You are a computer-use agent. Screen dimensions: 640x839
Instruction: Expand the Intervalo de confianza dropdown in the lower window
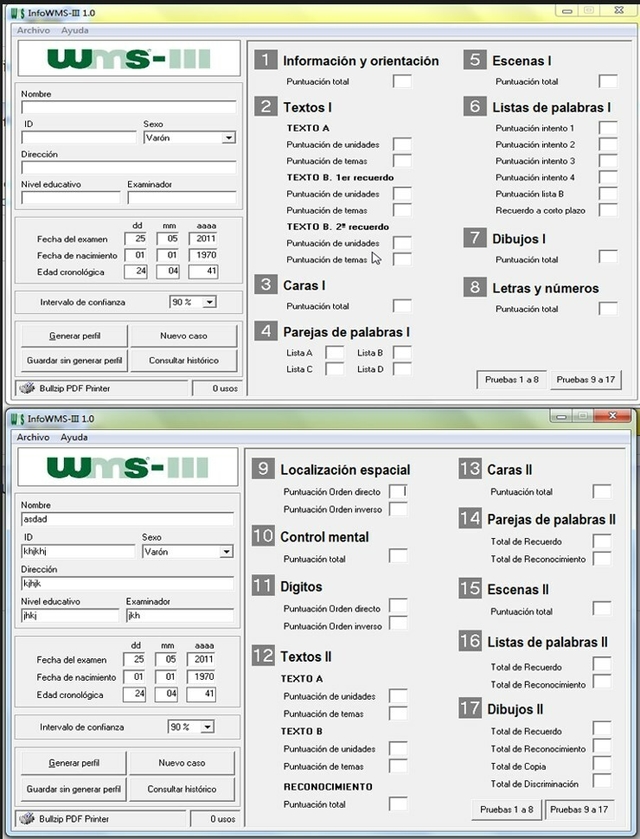(x=209, y=727)
